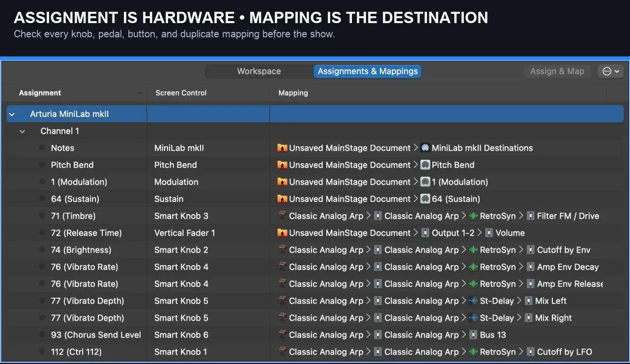Click the Amp Env Release parameter icon
The width and height of the screenshot is (630, 364).
tap(530, 284)
